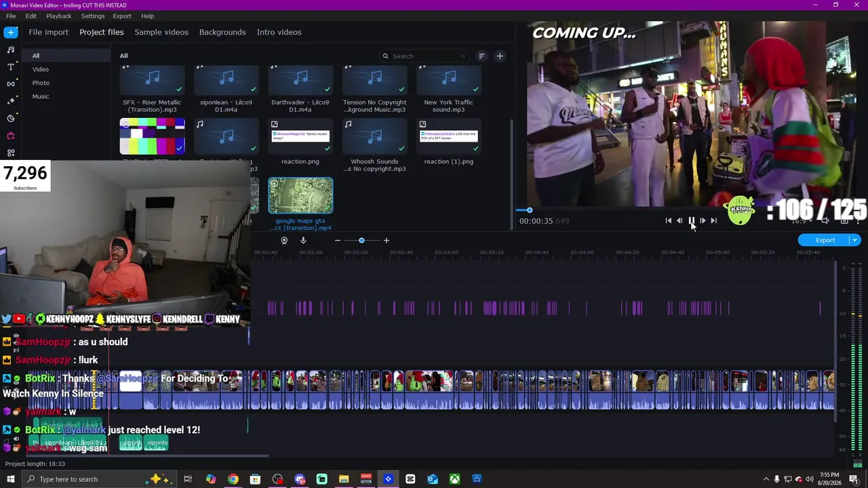The height and width of the screenshot is (488, 868).
Task: Open the Export menu in menu bar
Action: [122, 16]
